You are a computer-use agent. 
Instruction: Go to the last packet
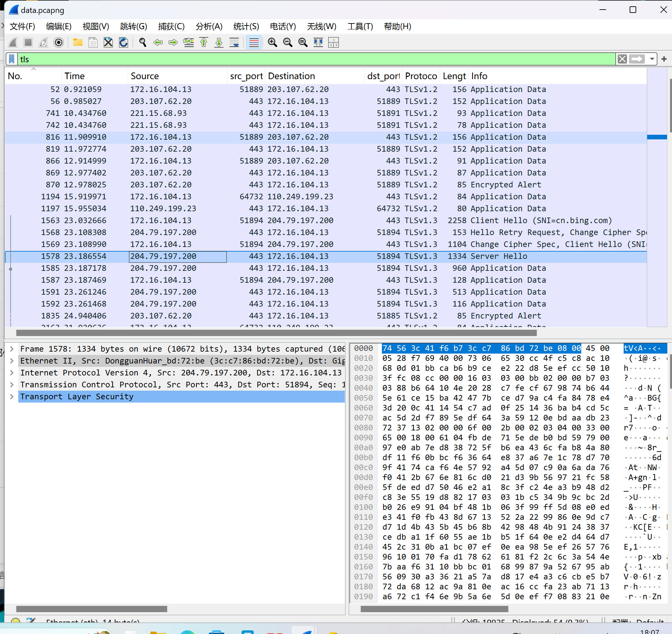point(219,42)
